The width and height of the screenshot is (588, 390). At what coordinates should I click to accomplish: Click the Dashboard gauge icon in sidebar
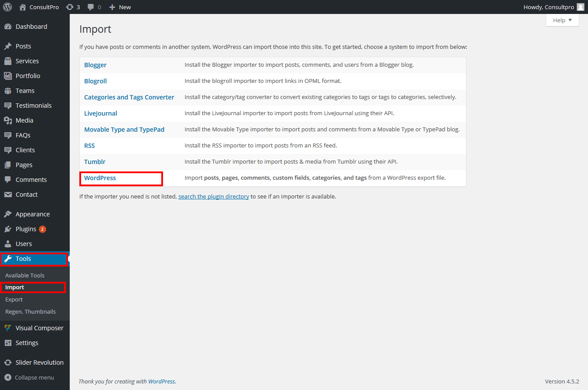pos(8,27)
